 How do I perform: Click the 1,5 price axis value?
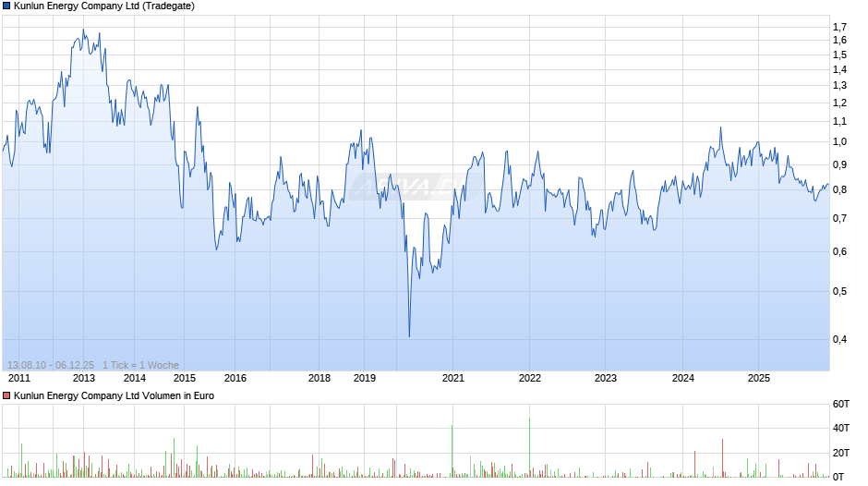pos(839,55)
